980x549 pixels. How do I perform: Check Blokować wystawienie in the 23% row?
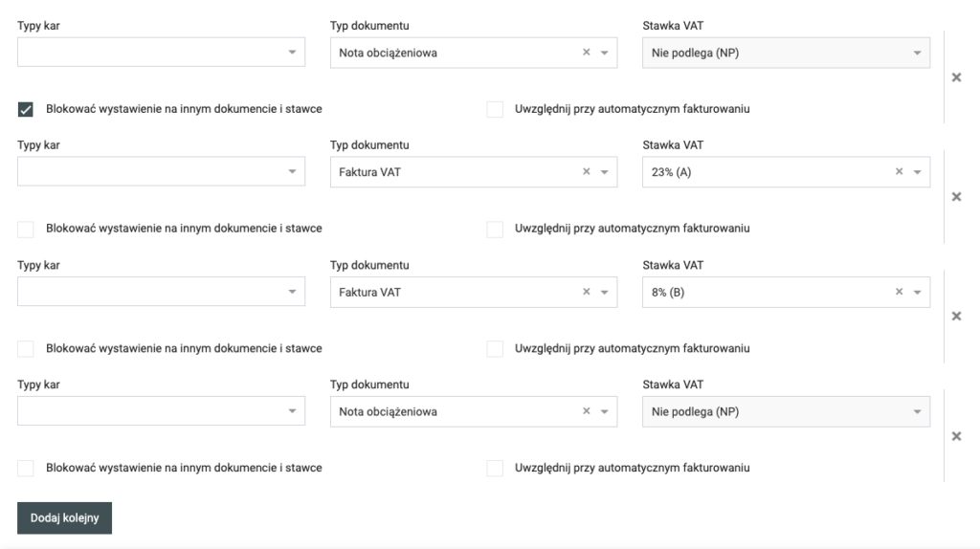coord(26,229)
